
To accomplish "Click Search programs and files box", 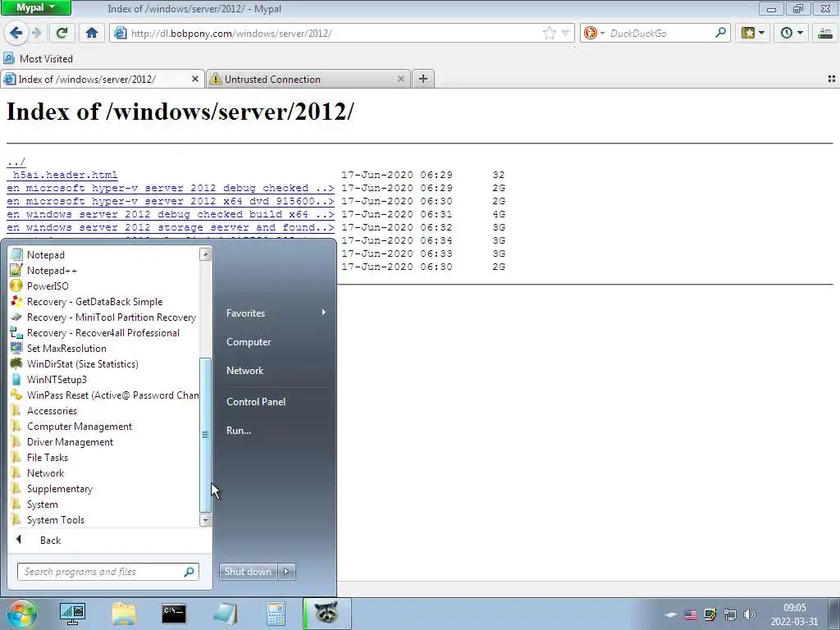I will [x=107, y=572].
